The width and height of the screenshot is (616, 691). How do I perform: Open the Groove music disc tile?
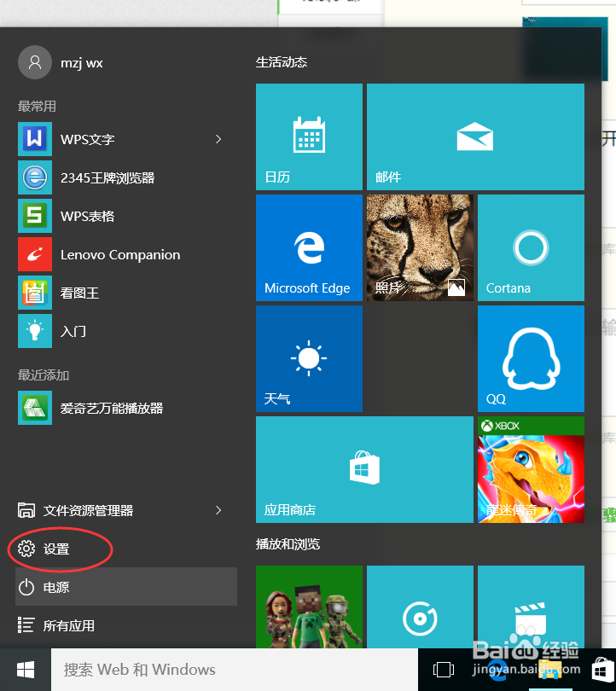coord(420,607)
